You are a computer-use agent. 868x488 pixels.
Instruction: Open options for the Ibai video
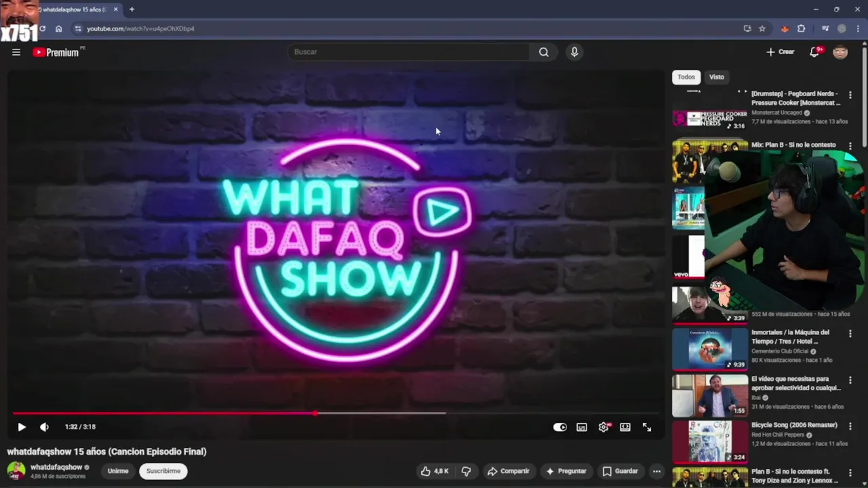point(850,381)
